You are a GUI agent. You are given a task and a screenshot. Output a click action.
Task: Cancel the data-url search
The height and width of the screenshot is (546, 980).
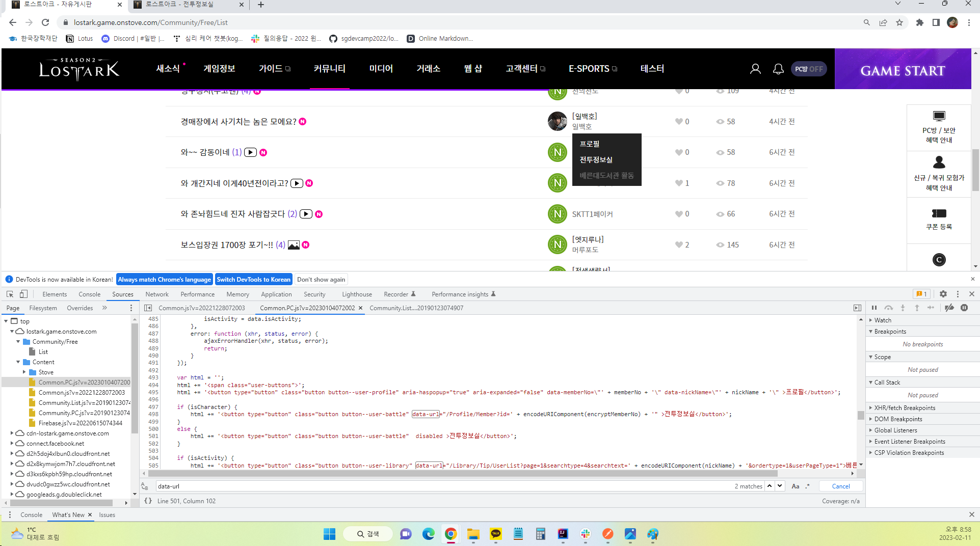841,486
